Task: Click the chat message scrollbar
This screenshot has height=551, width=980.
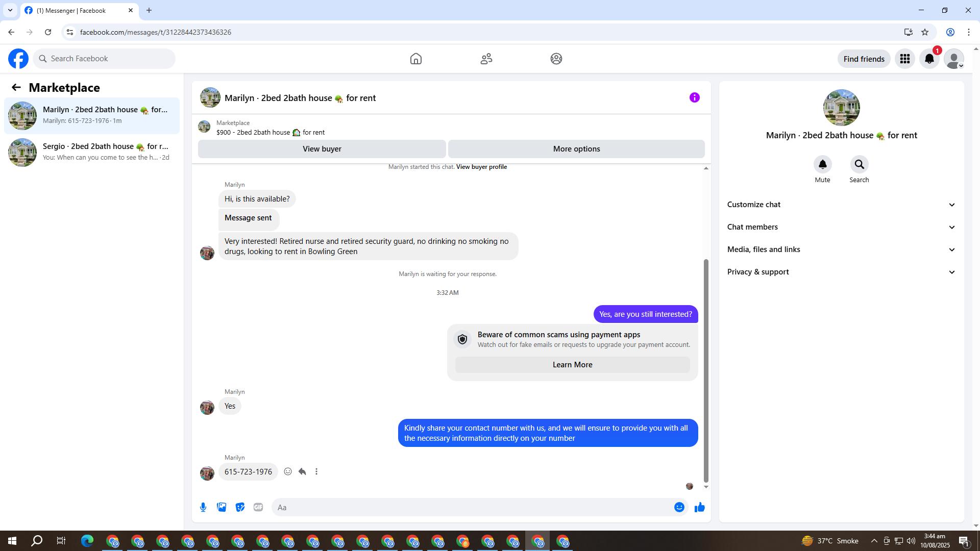Action: (706, 370)
